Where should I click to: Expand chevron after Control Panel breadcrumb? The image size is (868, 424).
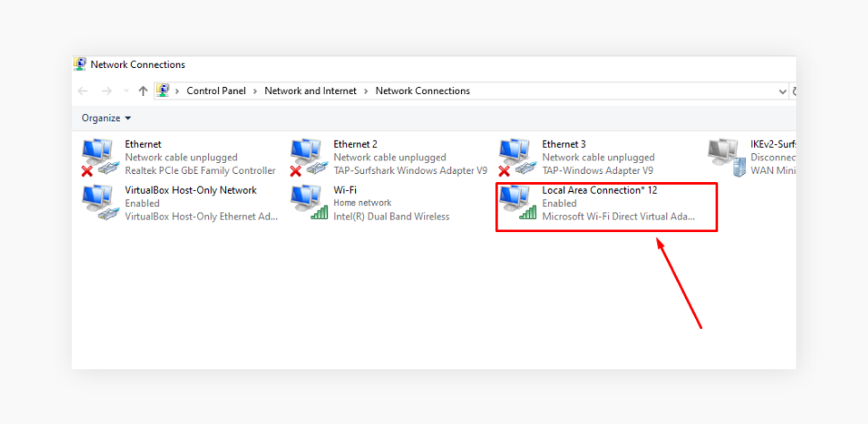tap(256, 91)
